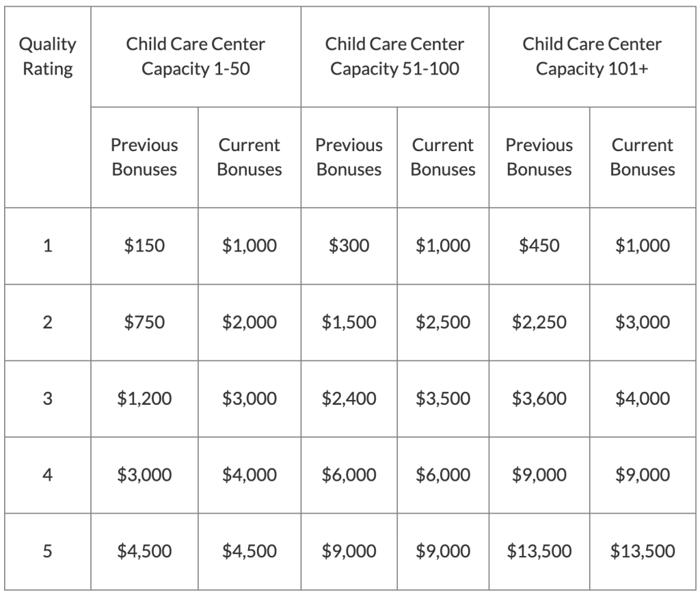
Task: Click the $450 bonus cell
Action: (x=539, y=246)
